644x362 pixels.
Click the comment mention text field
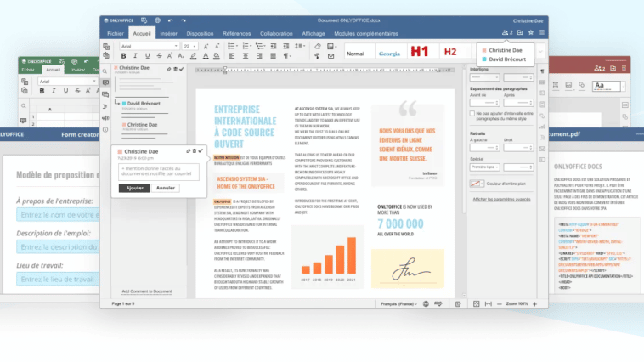[x=159, y=172]
